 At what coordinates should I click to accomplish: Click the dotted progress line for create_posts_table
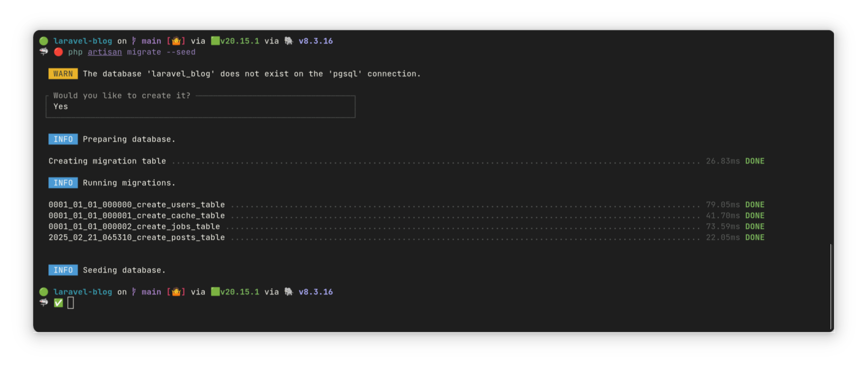[x=472, y=237]
